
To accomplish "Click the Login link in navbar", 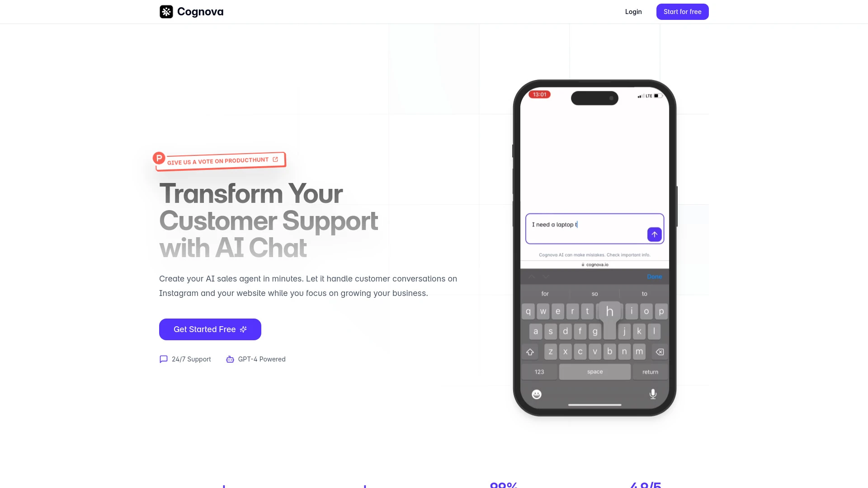I will [633, 11].
